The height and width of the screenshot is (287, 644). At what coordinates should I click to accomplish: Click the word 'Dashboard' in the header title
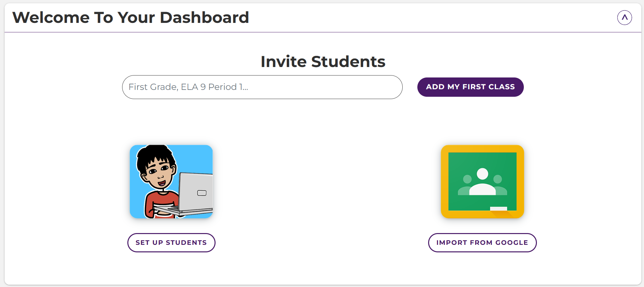click(x=204, y=18)
